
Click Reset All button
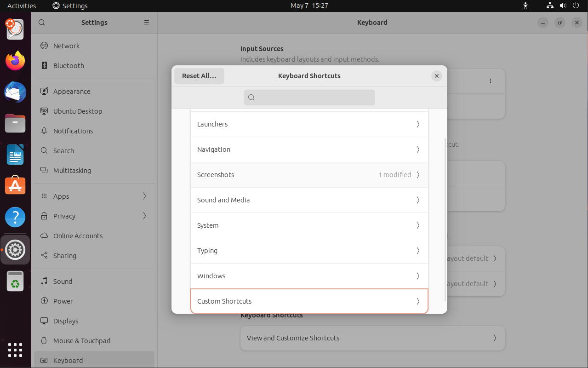click(x=199, y=76)
